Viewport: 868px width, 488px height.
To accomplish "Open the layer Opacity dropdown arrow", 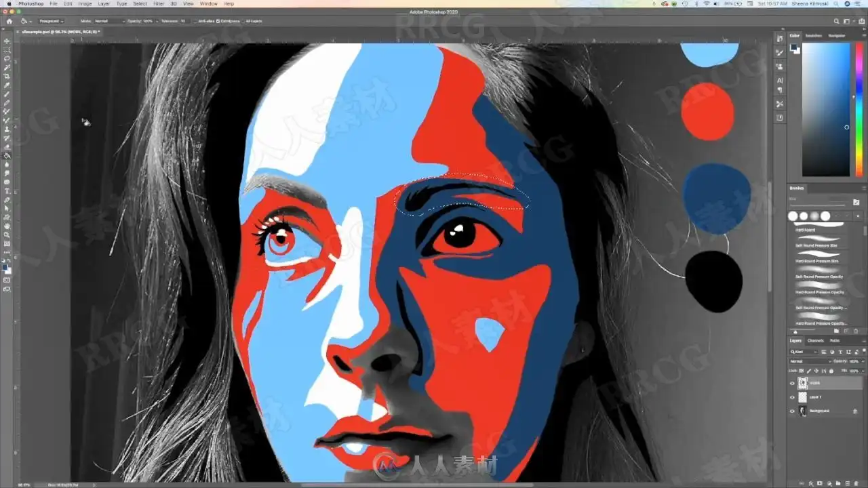I will 863,361.
